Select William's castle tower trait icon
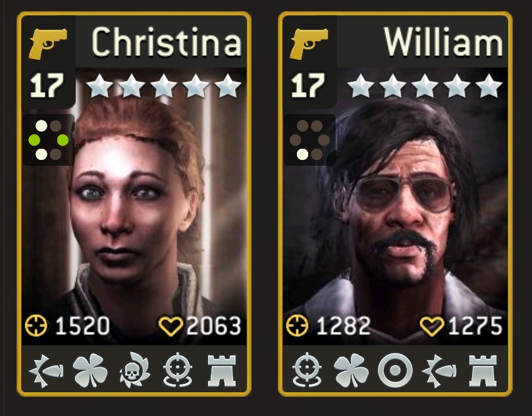 (x=483, y=371)
